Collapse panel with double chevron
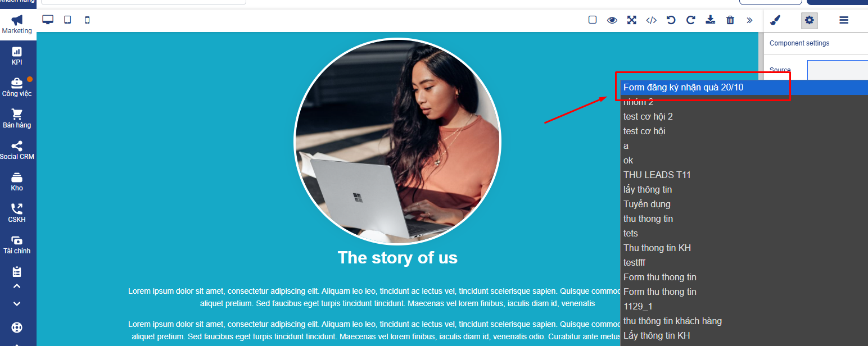Screen dimensions: 868x346 (x=749, y=20)
